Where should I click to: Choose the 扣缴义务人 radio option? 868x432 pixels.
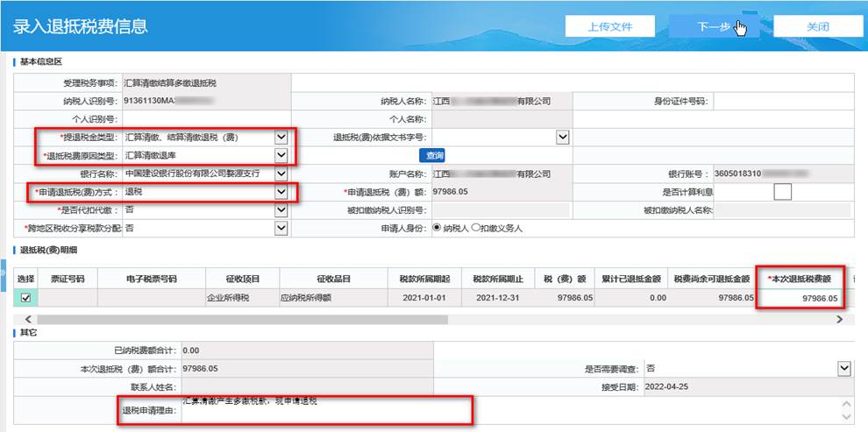[x=476, y=228]
